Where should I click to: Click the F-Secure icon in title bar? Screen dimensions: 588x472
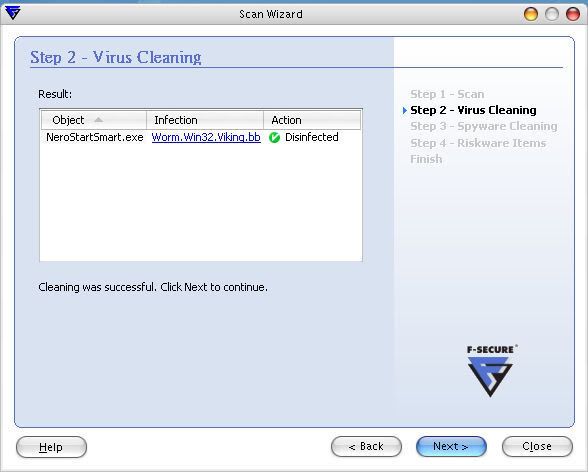point(13,13)
